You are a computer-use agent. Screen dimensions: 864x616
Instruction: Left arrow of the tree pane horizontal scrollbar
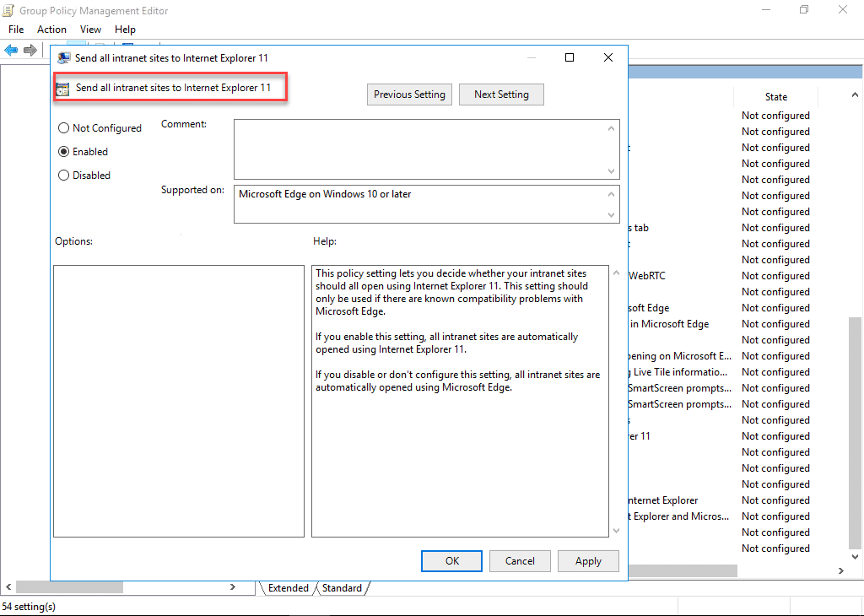tap(8, 587)
